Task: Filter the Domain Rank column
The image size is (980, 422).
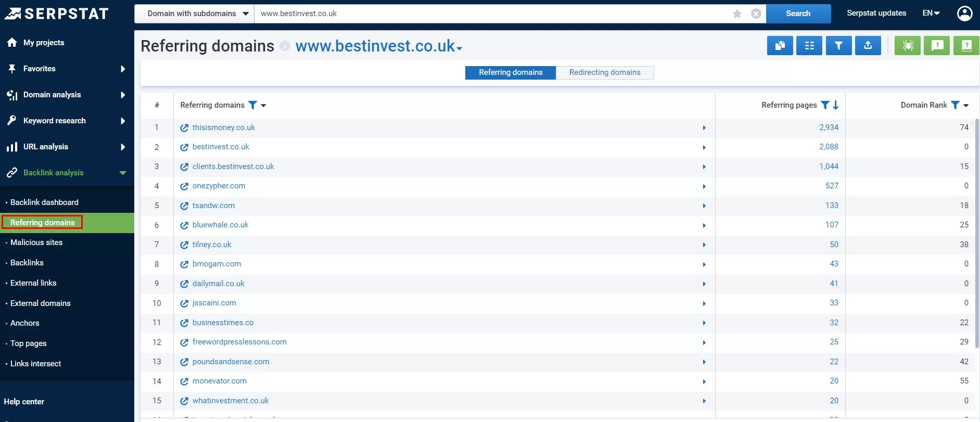Action: tap(955, 105)
